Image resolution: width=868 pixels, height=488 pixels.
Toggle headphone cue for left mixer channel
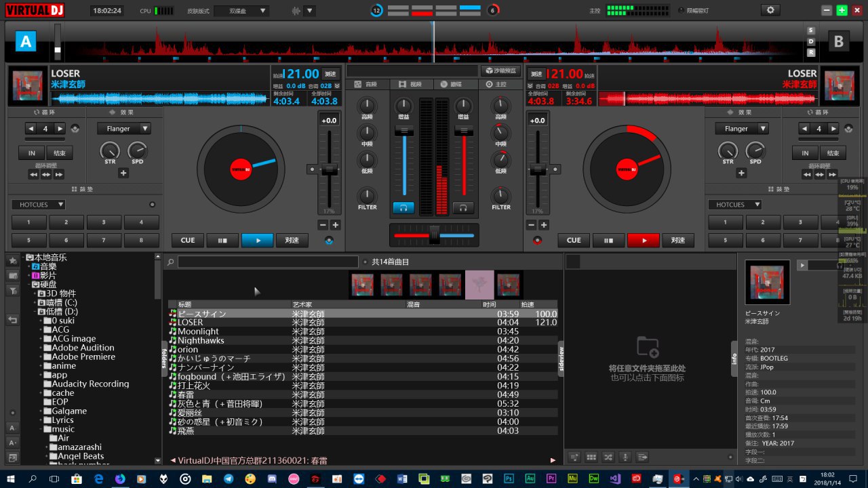[x=403, y=208]
